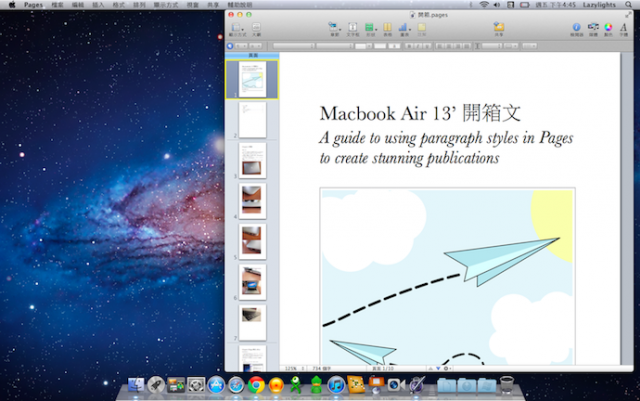
Task: Select page 3 thumbnail in sidebar
Action: point(252,160)
